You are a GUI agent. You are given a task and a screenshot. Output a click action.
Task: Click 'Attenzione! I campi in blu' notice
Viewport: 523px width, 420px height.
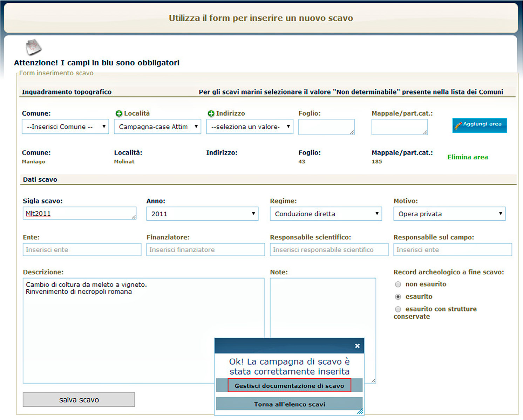click(97, 63)
